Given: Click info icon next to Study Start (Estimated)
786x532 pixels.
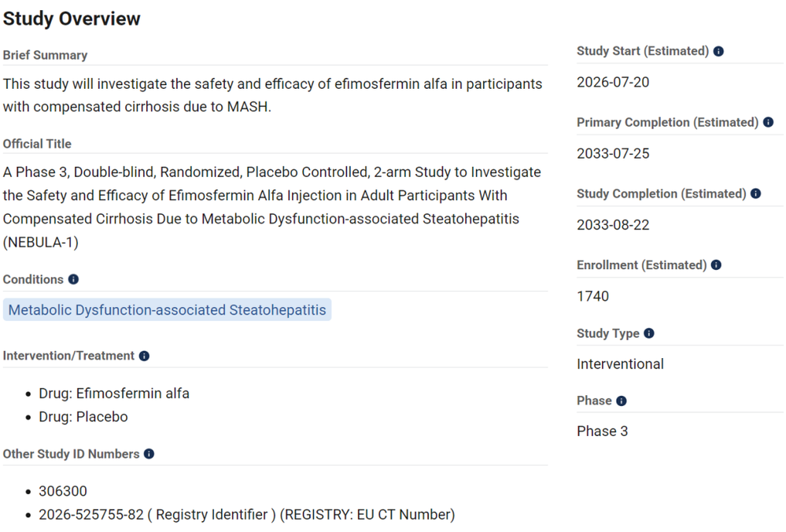Looking at the screenshot, I should 718,51.
